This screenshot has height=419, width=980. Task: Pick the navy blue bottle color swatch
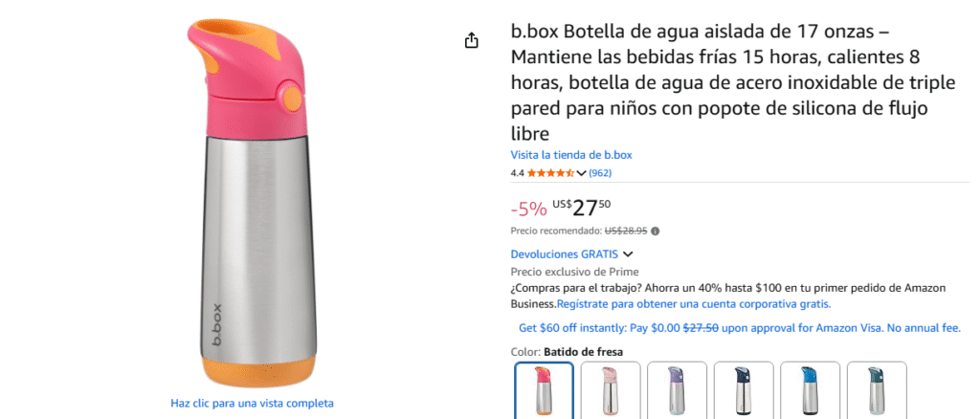click(x=744, y=390)
